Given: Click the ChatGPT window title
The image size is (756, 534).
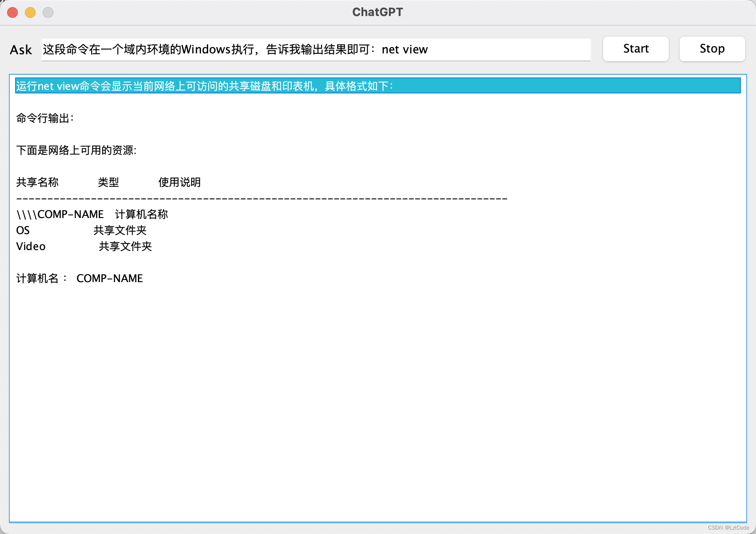Looking at the screenshot, I should tap(378, 12).
